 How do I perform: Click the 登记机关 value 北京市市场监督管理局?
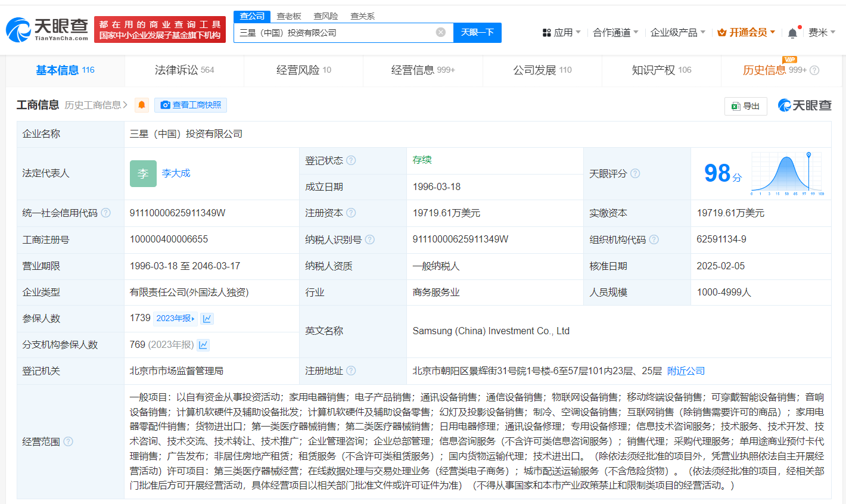click(176, 371)
